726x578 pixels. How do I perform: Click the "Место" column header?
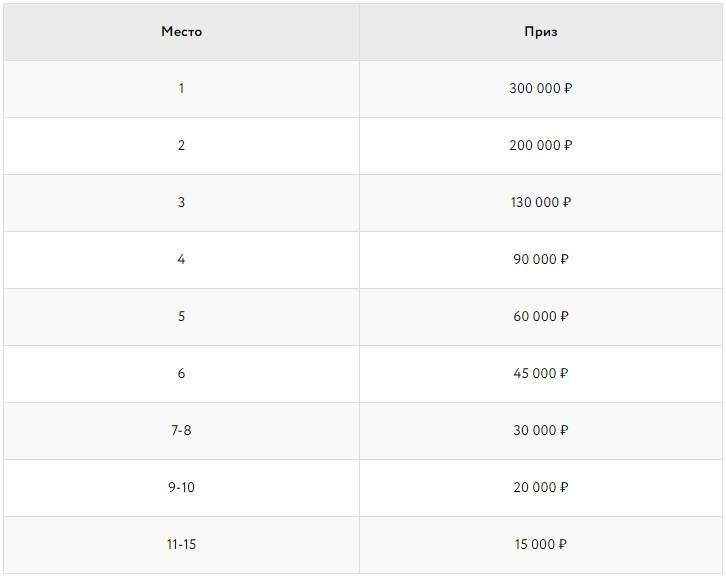point(181,32)
